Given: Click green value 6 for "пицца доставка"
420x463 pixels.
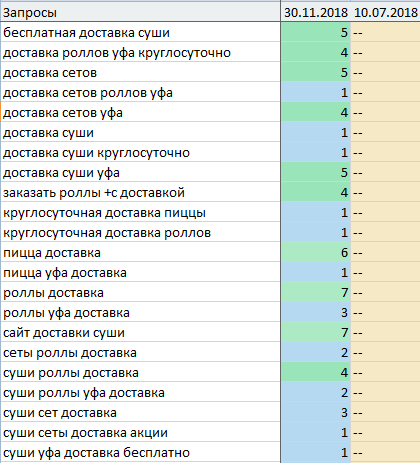Looking at the screenshot, I should pos(316,252).
